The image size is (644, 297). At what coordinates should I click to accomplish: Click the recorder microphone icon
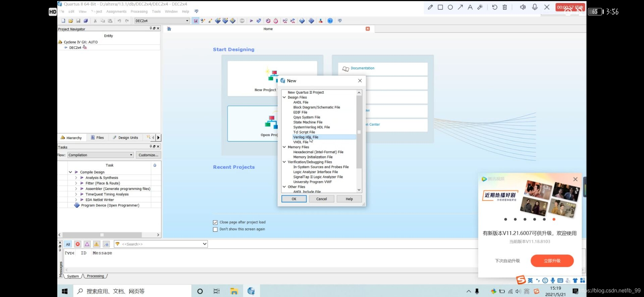(x=535, y=7)
